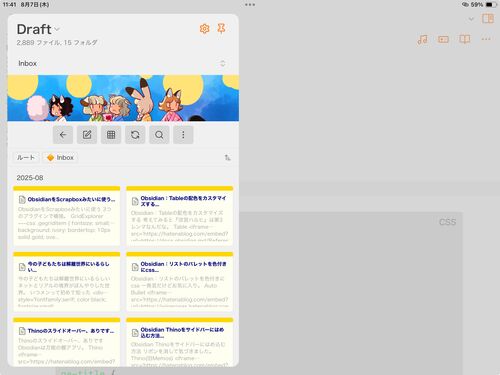Click the music note icon

[422, 39]
